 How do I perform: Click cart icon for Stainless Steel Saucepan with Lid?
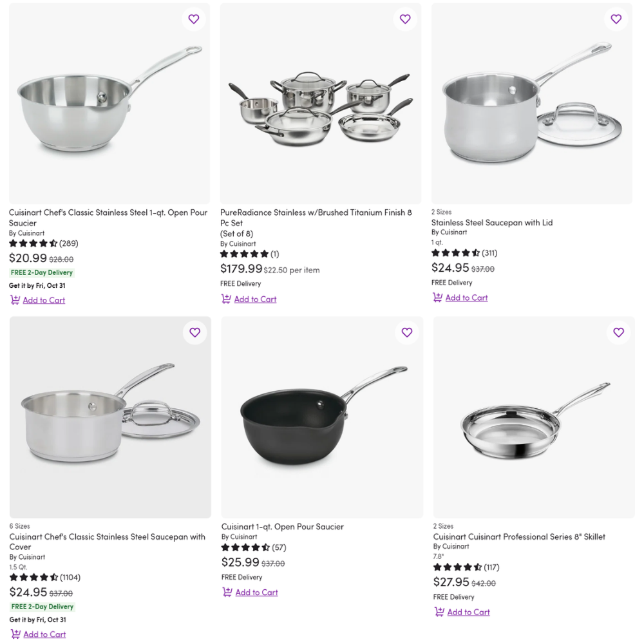click(x=437, y=298)
